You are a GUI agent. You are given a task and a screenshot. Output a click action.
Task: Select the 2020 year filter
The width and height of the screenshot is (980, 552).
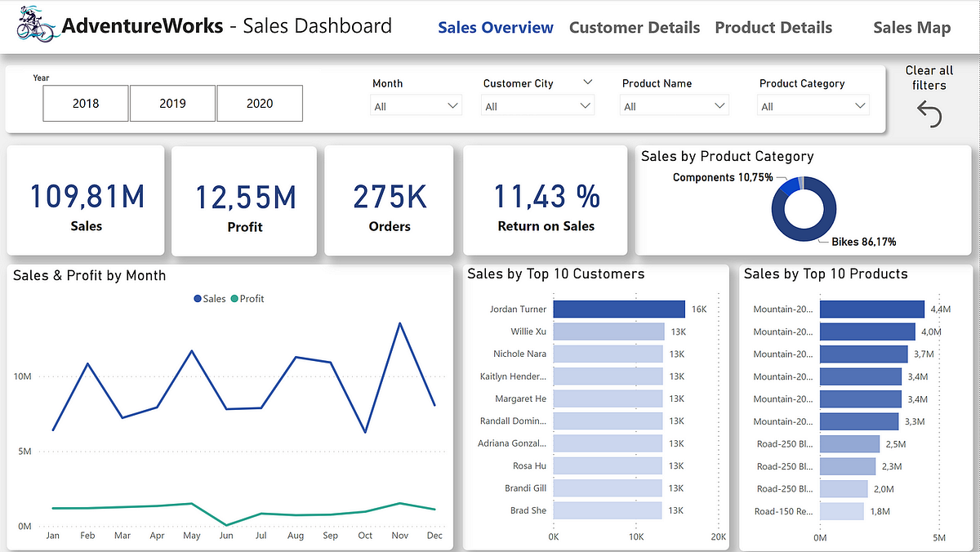click(x=260, y=103)
